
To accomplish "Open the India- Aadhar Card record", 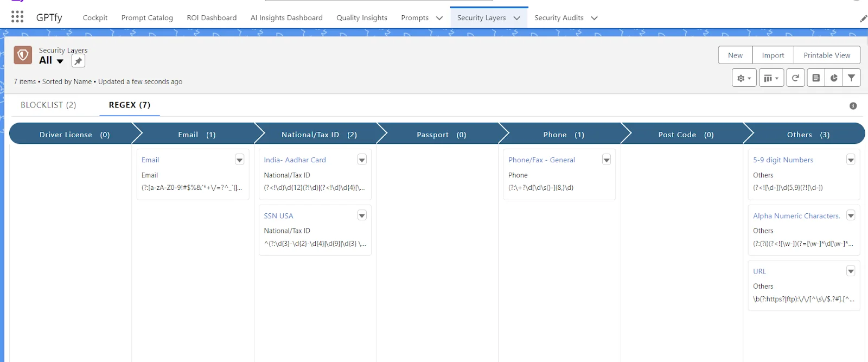I will pos(295,160).
